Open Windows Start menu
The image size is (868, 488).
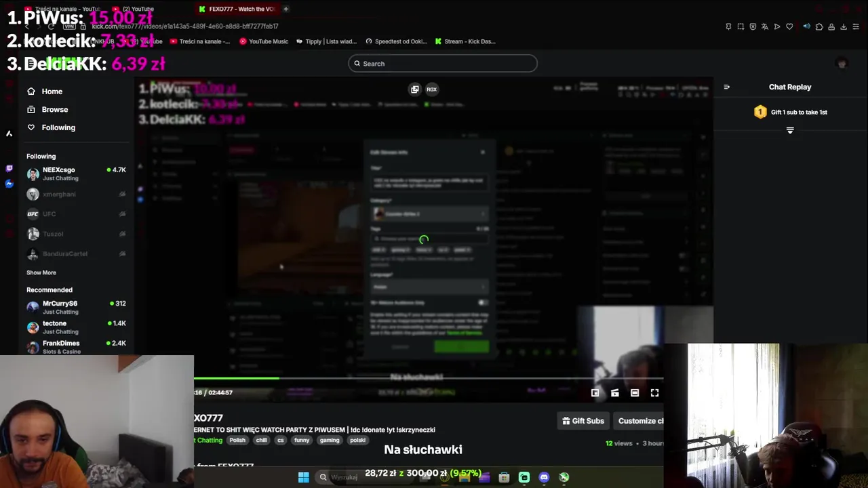coord(303,477)
